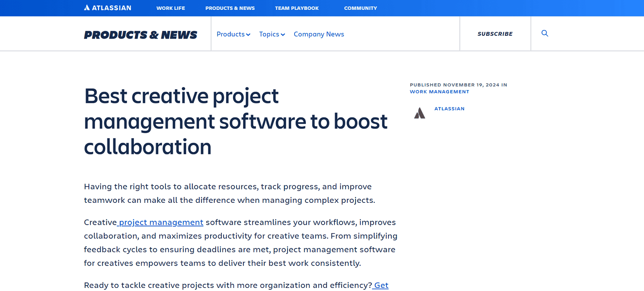Click the Atlassian author avatar logo
644x291 pixels.
click(x=419, y=113)
